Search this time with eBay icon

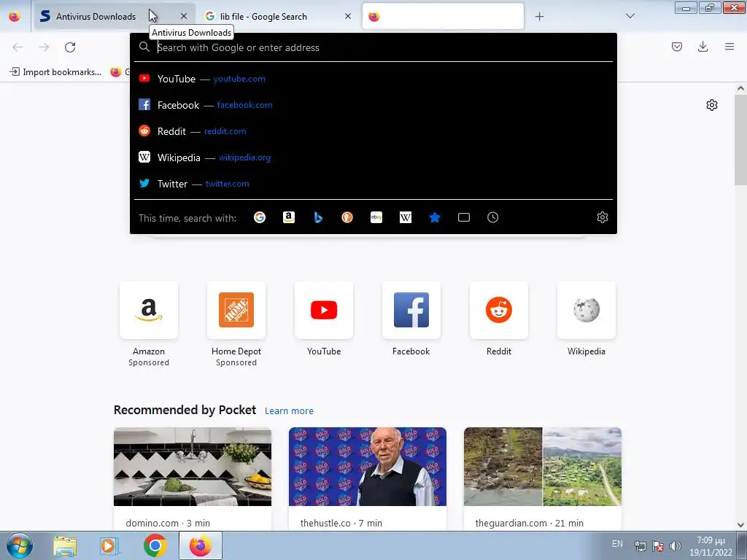coord(376,217)
